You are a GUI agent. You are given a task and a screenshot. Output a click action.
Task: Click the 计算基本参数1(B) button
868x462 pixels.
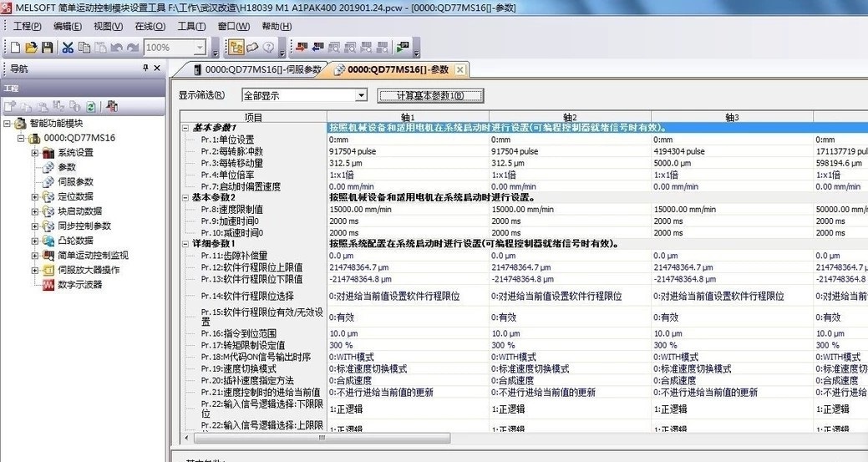click(430, 96)
